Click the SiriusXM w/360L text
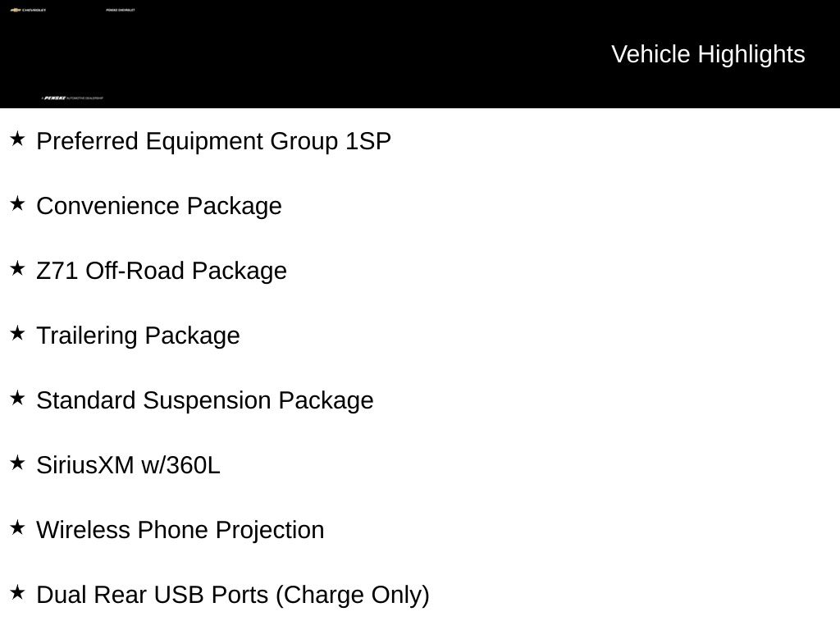Image resolution: width=840 pixels, height=630 pixels. tap(129, 465)
